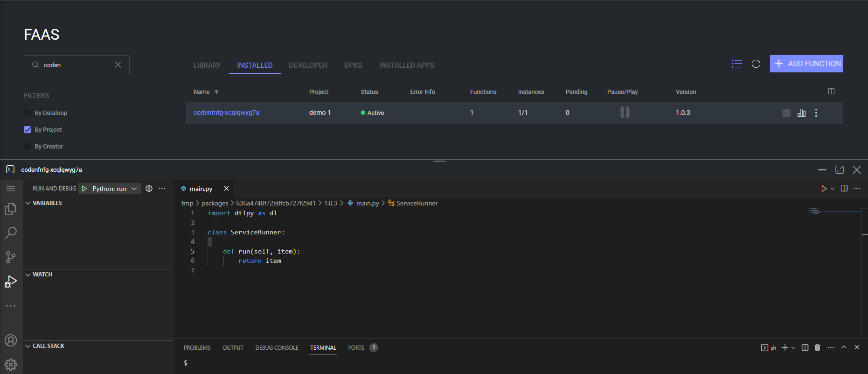View analytics chart for codenfnfg-xcqlqwyg7a
Image resolution: width=868 pixels, height=374 pixels.
[801, 113]
